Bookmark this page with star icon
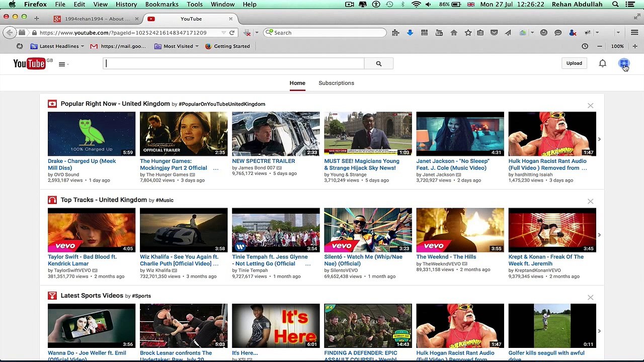644x362 pixels. pyautogui.click(x=468, y=33)
